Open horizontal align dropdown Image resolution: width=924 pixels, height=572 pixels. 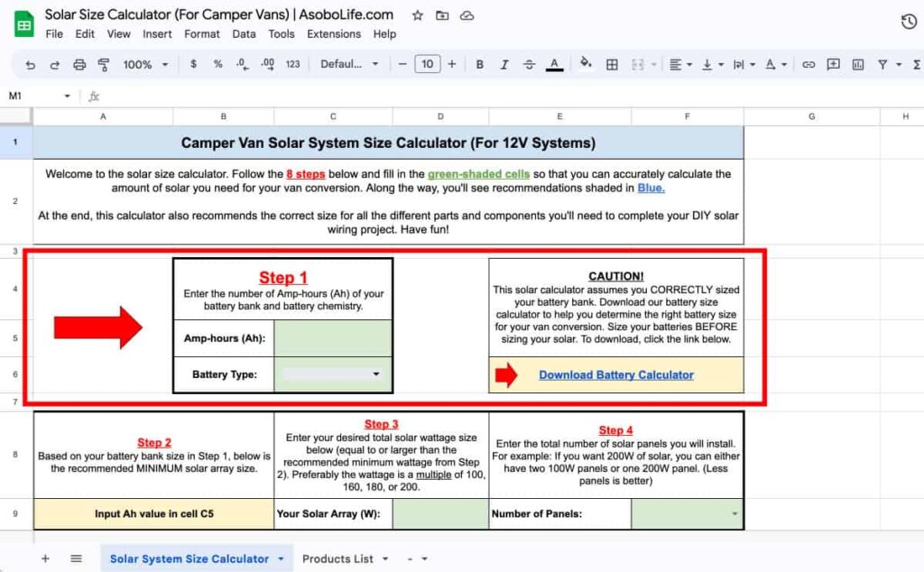click(x=680, y=65)
